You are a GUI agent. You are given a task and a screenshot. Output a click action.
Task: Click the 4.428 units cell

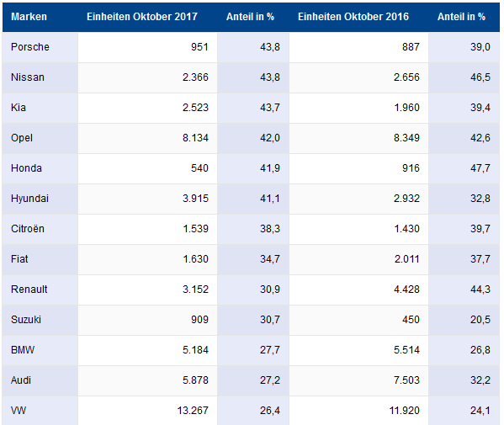(359, 290)
